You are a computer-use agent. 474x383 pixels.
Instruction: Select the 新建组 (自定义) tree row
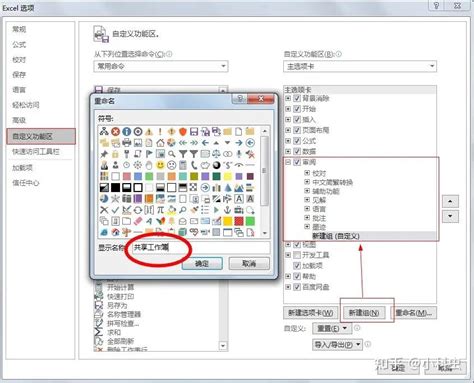(360, 236)
